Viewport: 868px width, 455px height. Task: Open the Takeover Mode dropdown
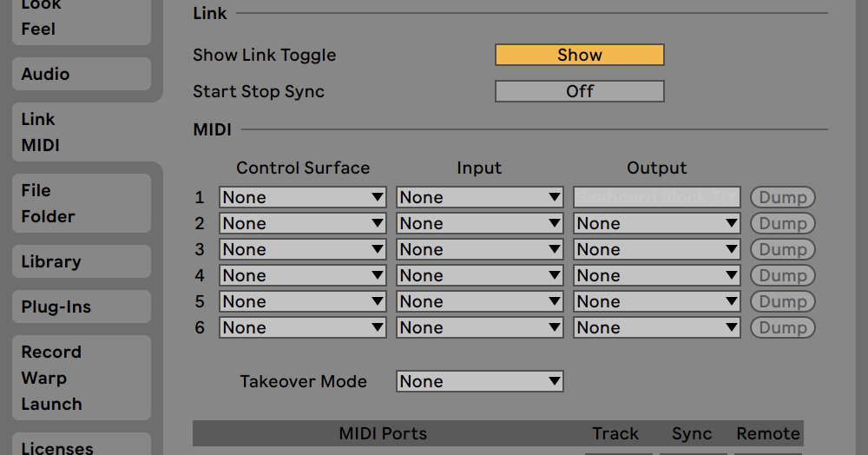tap(480, 381)
